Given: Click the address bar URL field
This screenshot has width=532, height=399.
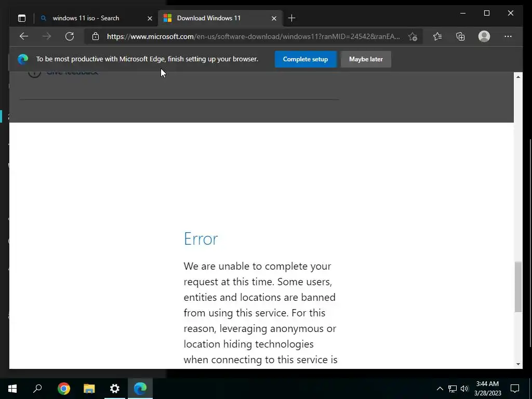Looking at the screenshot, I should 254,36.
